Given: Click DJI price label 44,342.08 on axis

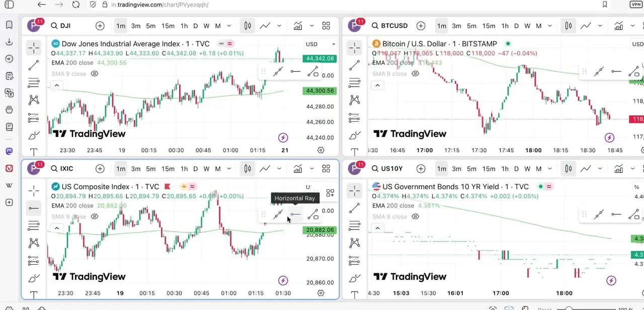Looking at the screenshot, I should pos(319,58).
